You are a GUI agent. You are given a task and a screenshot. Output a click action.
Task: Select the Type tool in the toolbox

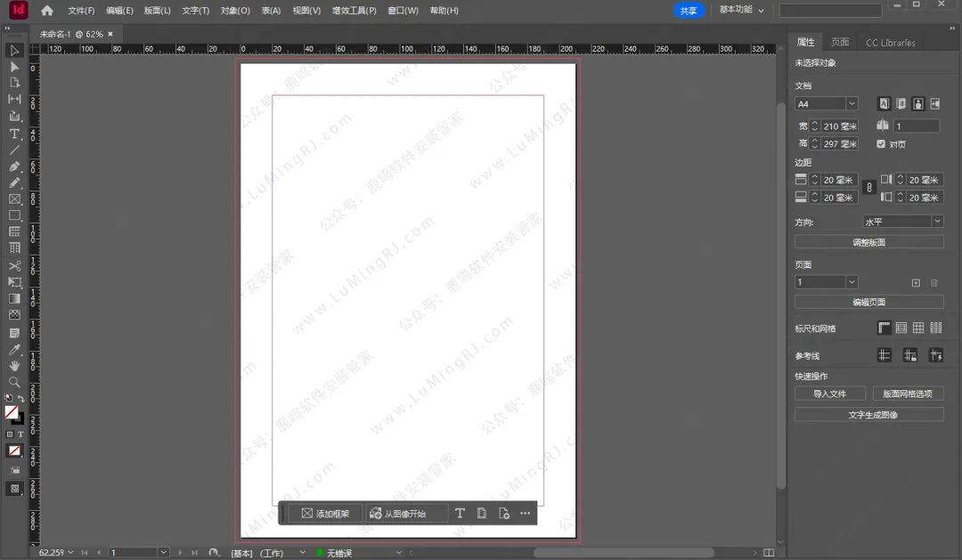[x=14, y=134]
